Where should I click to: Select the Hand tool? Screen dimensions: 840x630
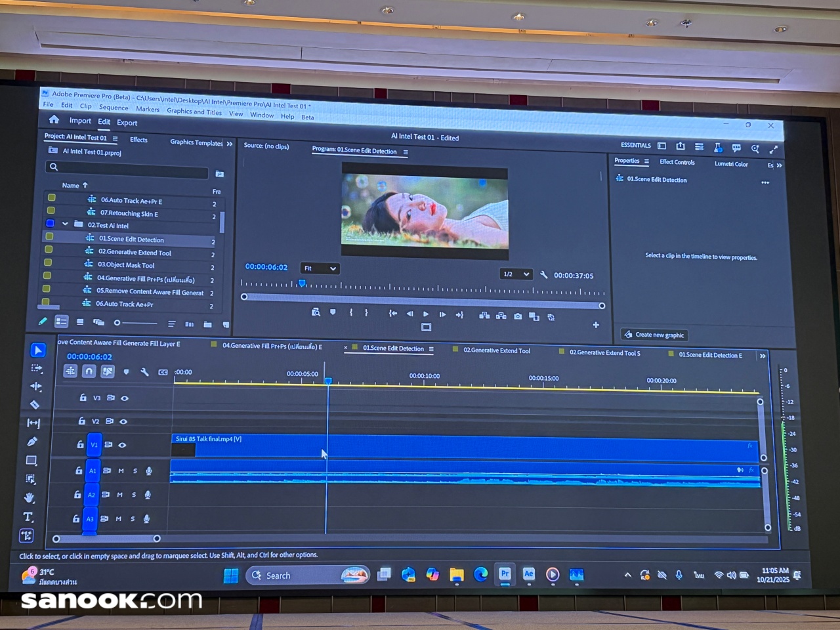pyautogui.click(x=30, y=498)
